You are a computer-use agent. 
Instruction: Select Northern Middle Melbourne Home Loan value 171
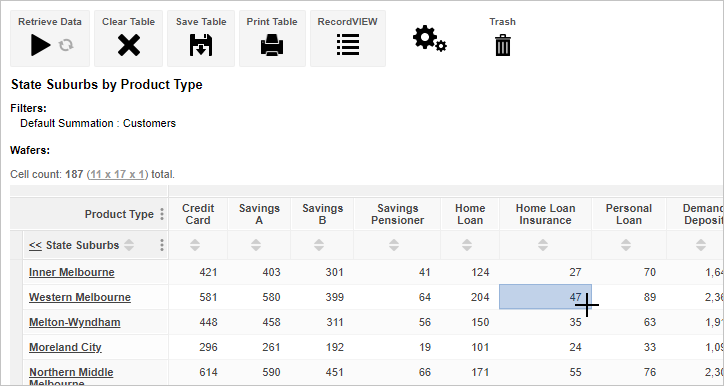480,372
